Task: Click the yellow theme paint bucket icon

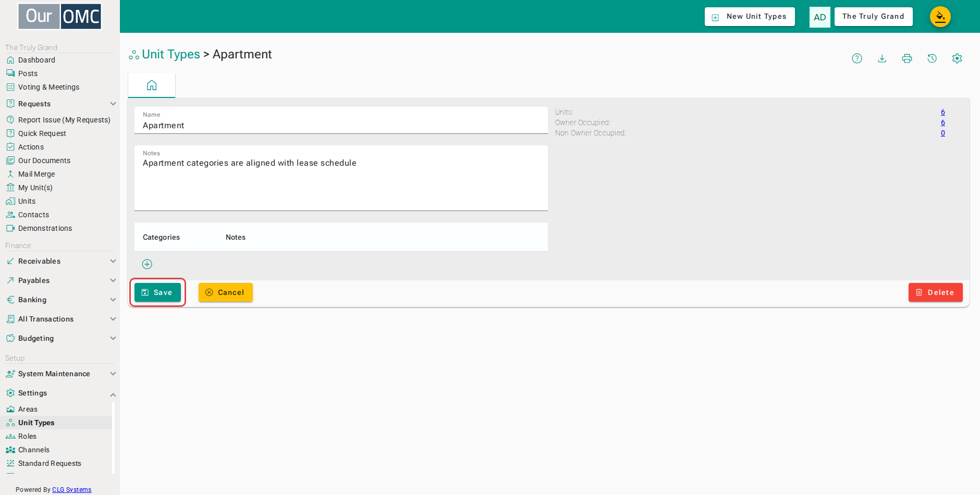Action: pos(940,17)
